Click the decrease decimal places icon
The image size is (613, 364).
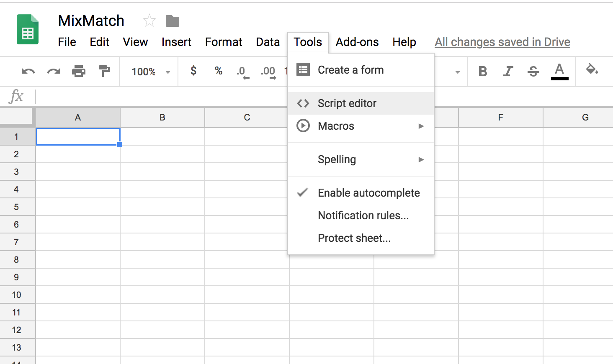242,72
